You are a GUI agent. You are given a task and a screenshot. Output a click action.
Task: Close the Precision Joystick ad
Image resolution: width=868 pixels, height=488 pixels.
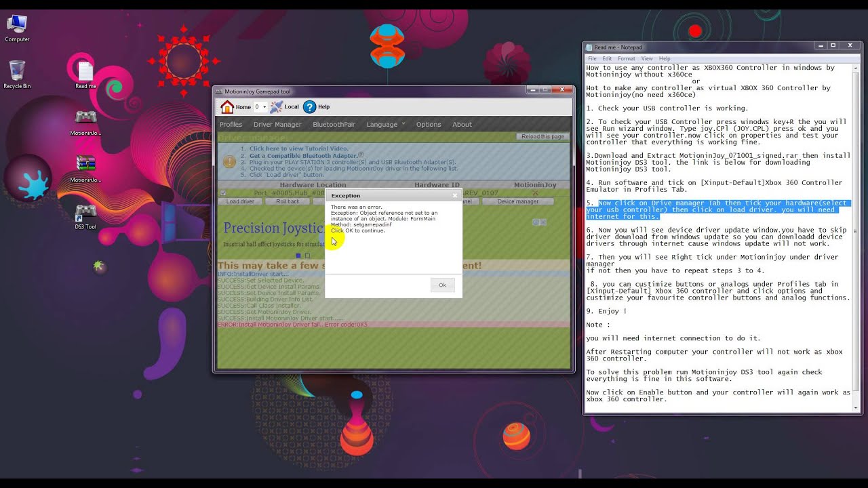pos(543,222)
